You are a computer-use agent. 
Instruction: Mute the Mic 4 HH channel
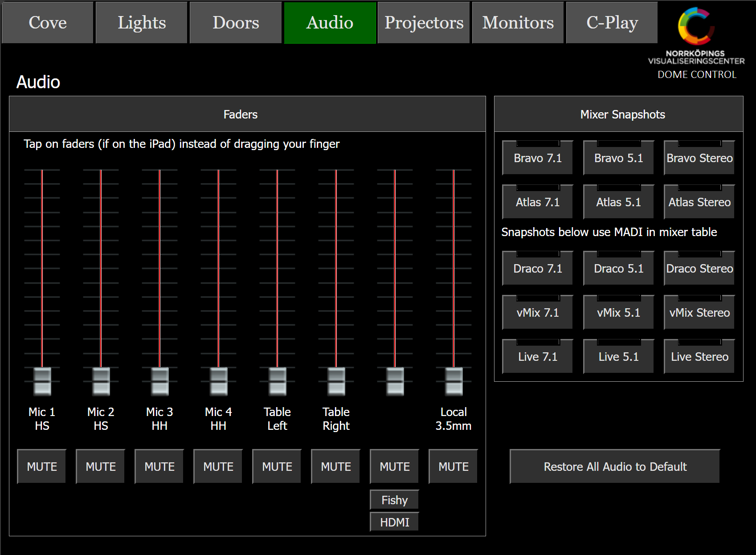[218, 466]
